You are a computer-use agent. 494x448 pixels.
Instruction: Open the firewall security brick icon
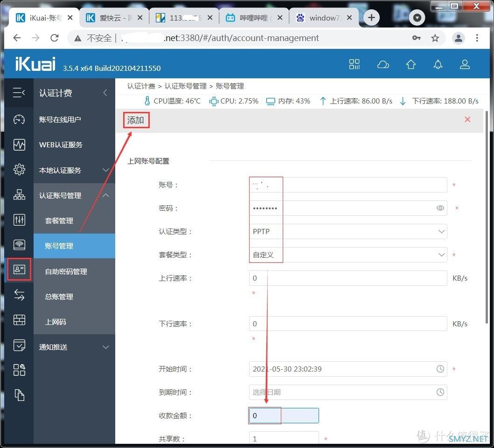click(x=19, y=320)
